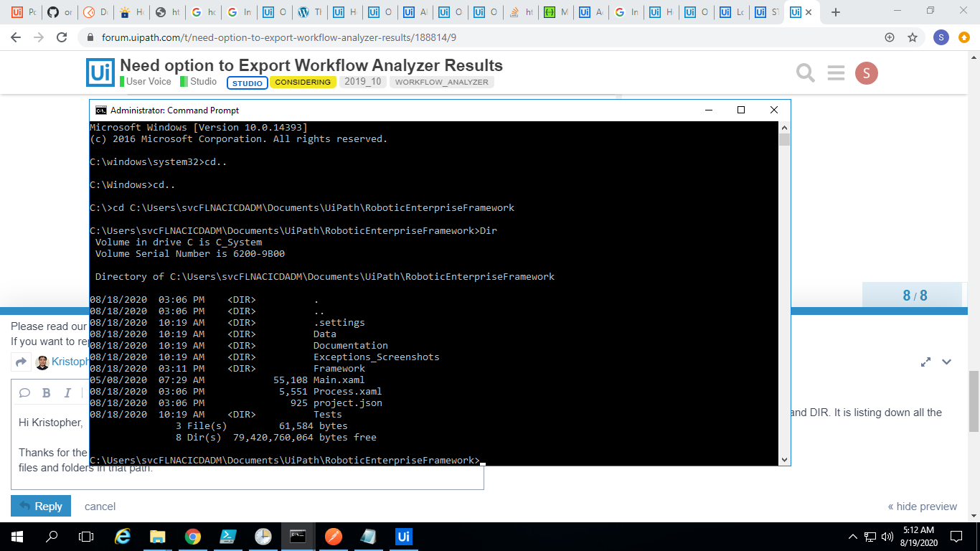Screen dimensions: 980x551
Task: Click the browser page scrollbar thumb
Action: tap(974, 402)
